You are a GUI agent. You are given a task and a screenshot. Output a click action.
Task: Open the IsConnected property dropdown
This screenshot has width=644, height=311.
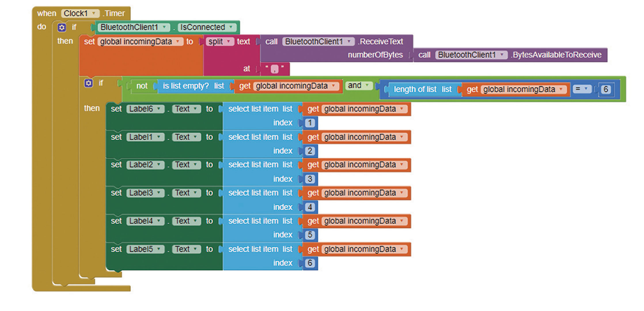tap(231, 27)
